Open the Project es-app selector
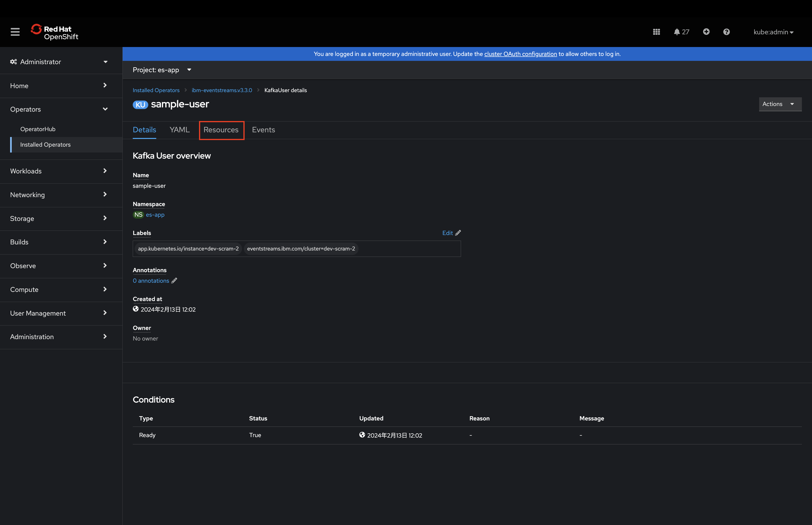This screenshot has height=525, width=812. pyautogui.click(x=162, y=70)
